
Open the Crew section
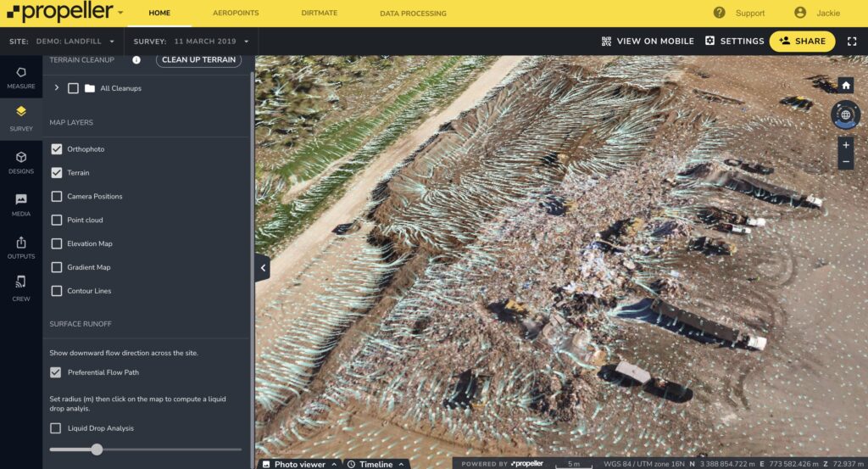(x=21, y=288)
